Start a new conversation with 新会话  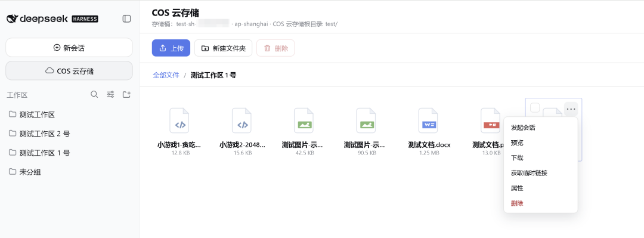click(69, 48)
